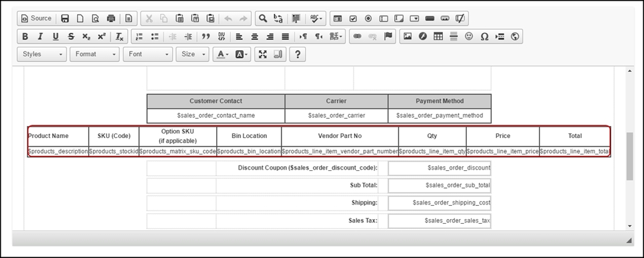This screenshot has width=644, height=258.
Task: Choose Paste as plain text
Action: coord(195,18)
